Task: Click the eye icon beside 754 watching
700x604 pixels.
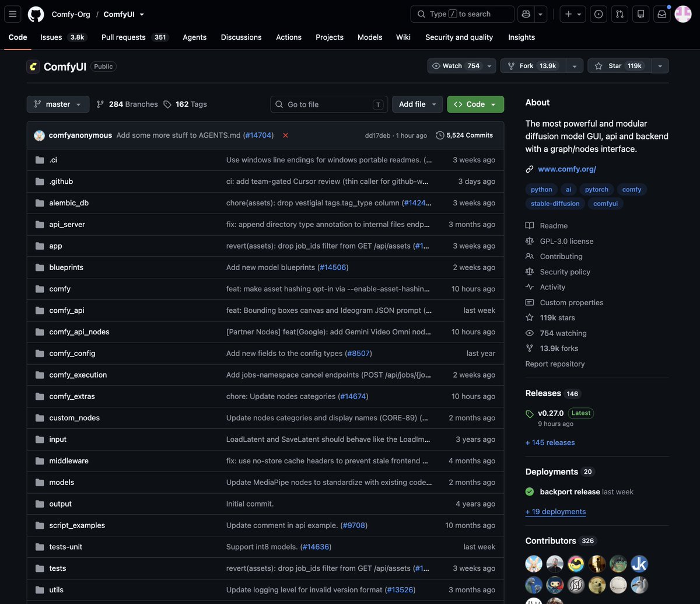Action: [530, 333]
